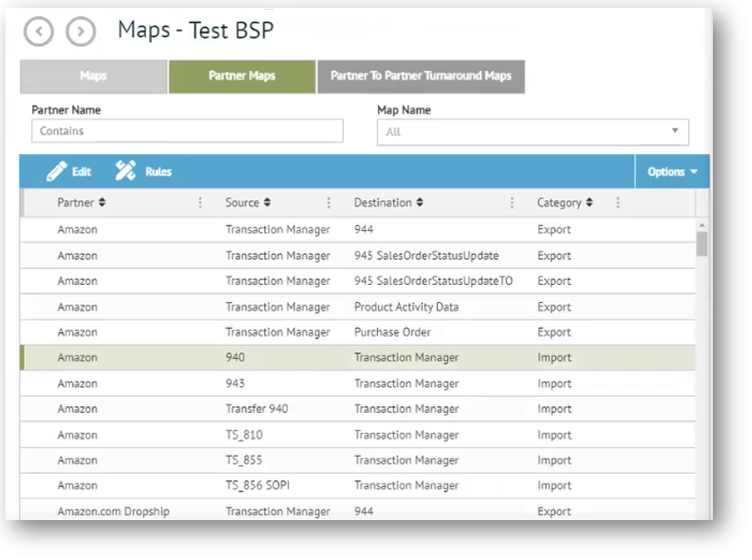
Task: Select the Partner Maps tab
Action: point(241,77)
